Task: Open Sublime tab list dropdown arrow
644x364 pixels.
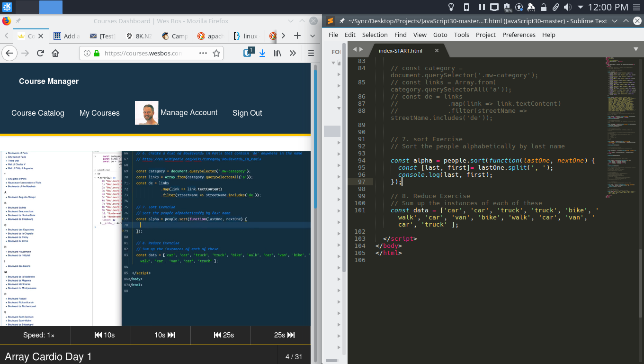Action: point(636,49)
